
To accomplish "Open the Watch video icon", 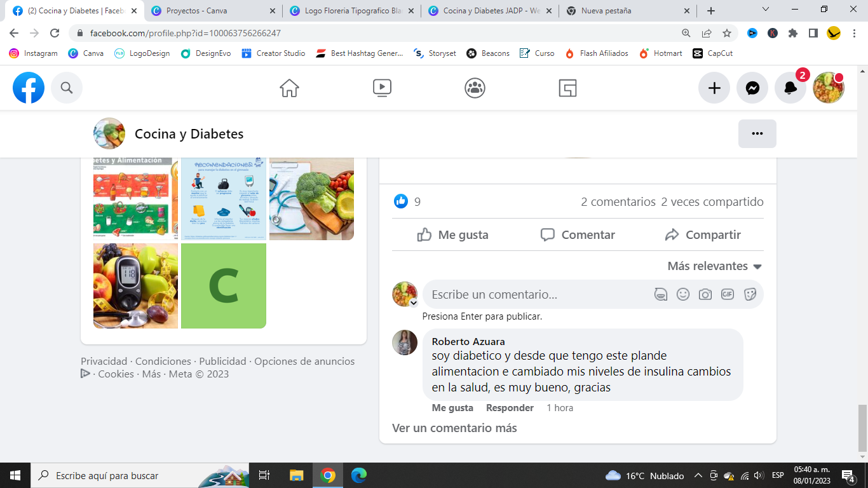I will (x=382, y=88).
